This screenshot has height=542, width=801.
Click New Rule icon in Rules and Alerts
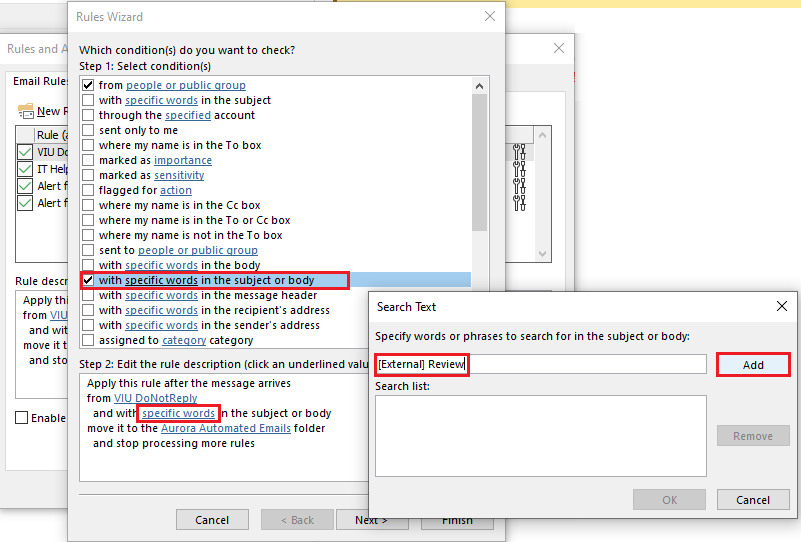pos(26,111)
